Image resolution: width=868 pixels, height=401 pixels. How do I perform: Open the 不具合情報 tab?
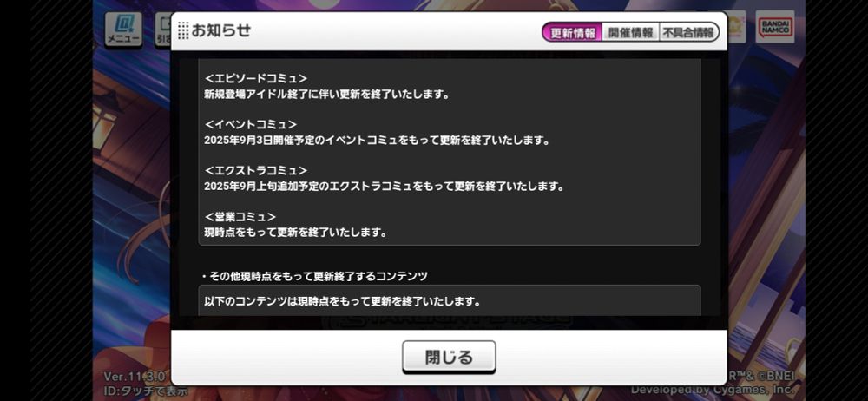click(688, 33)
